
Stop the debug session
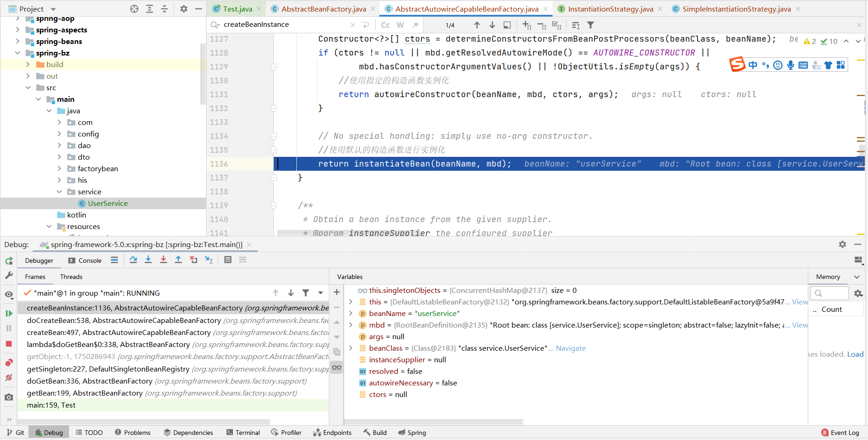(9, 344)
